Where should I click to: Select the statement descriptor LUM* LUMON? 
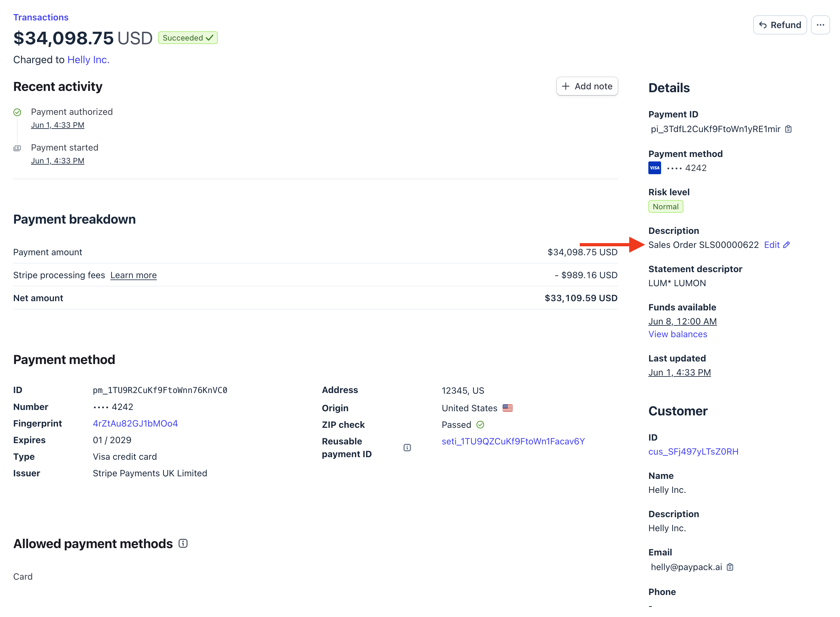[x=677, y=283]
